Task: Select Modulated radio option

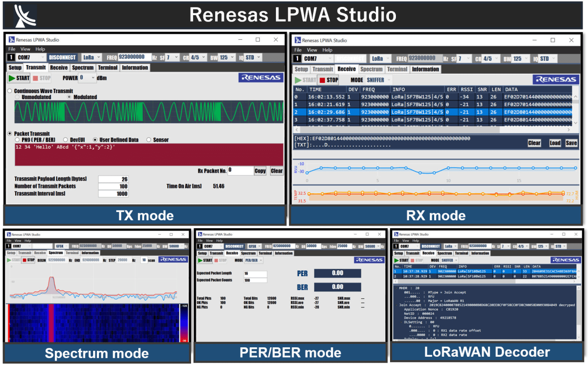Action: [70, 97]
